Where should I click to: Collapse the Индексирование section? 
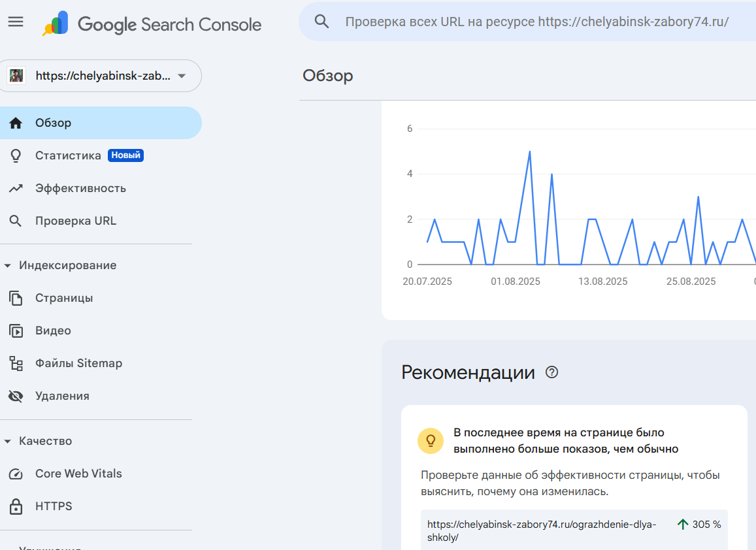8,265
